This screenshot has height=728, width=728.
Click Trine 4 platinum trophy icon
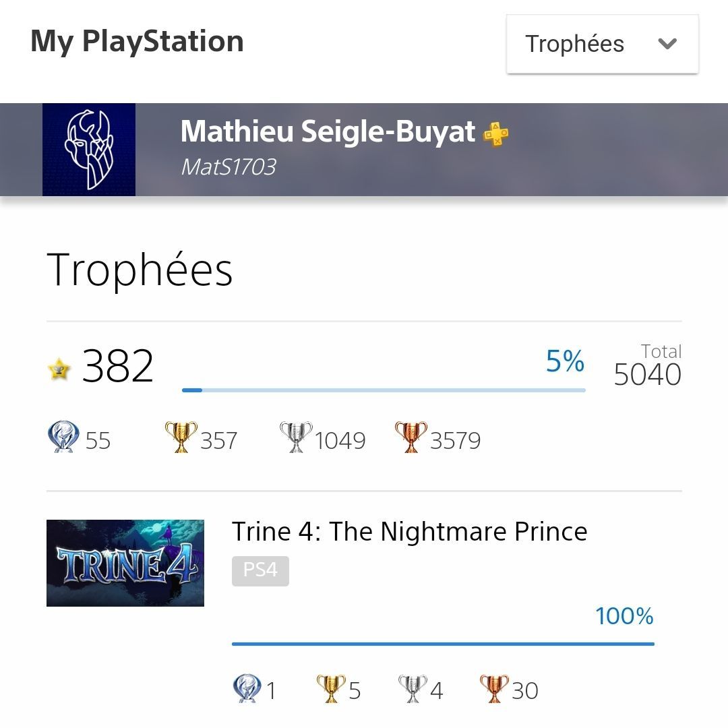(247, 688)
